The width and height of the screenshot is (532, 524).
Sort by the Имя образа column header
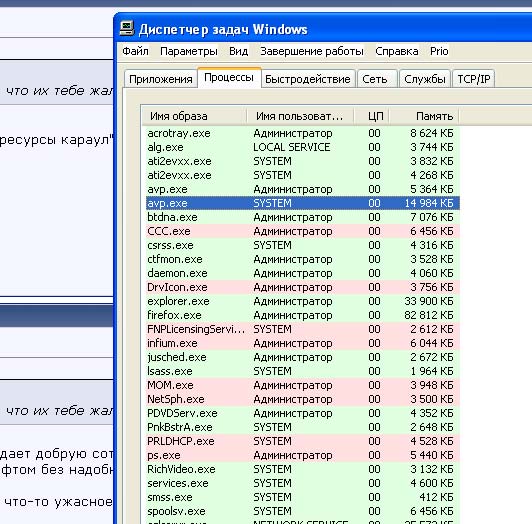tap(194, 116)
